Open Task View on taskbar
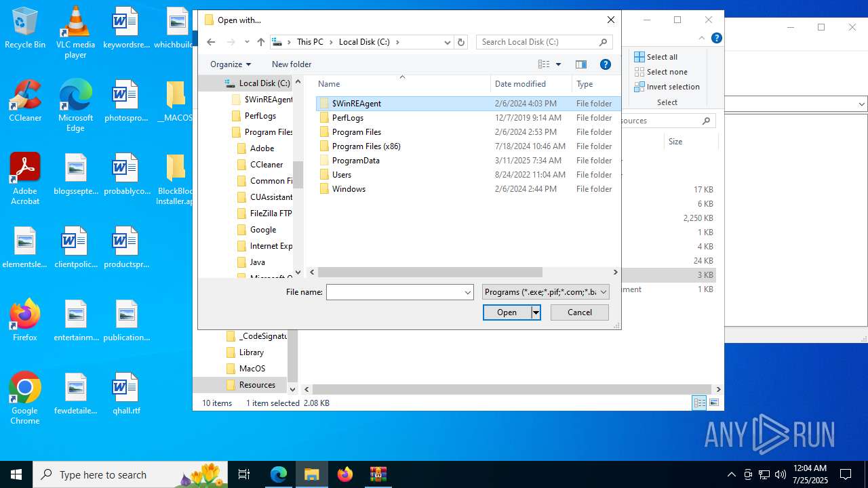Image resolution: width=868 pixels, height=488 pixels. click(x=244, y=474)
